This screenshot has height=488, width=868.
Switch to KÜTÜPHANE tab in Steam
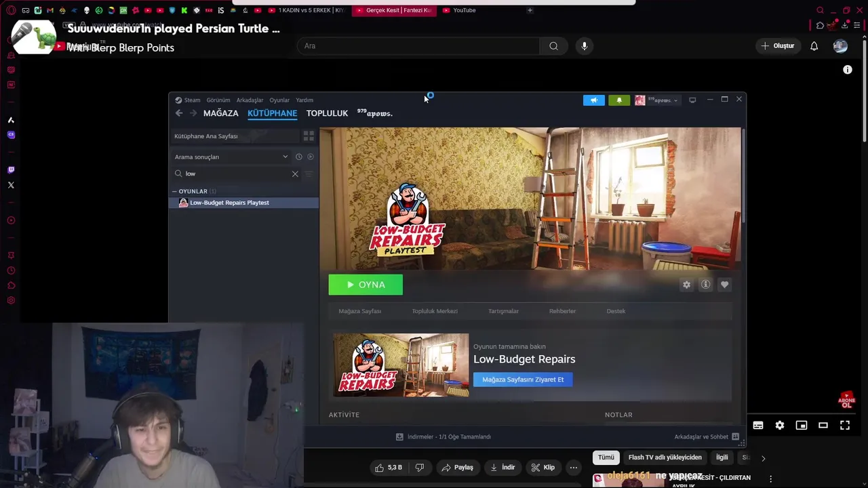point(272,113)
